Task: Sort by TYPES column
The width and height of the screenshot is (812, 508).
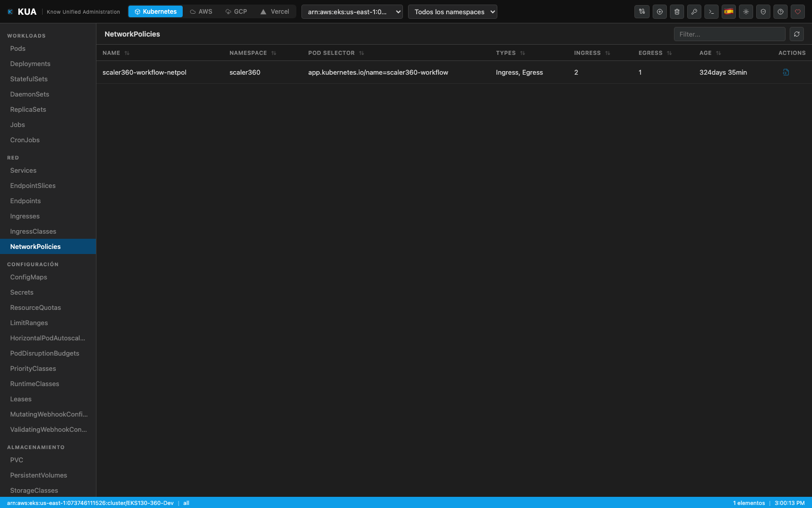Action: (x=522, y=53)
